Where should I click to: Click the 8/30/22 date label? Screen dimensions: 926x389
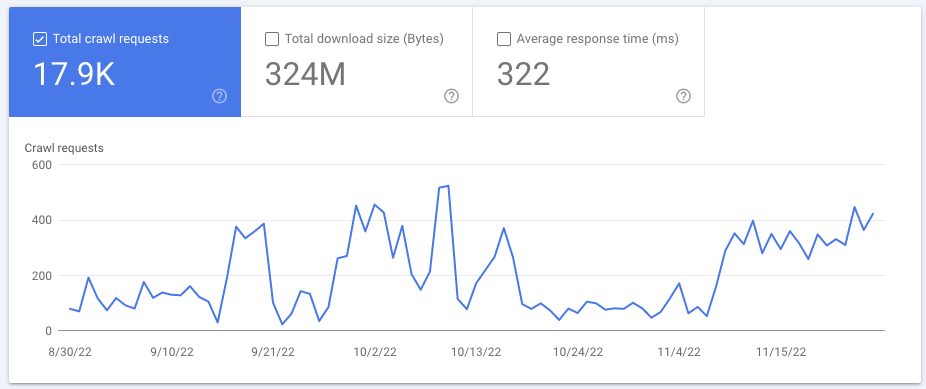pos(71,352)
